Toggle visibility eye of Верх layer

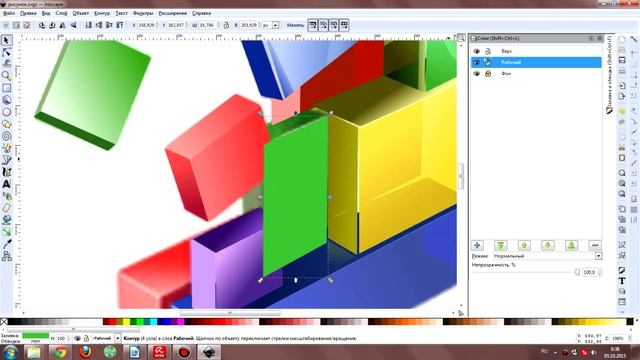(476, 51)
